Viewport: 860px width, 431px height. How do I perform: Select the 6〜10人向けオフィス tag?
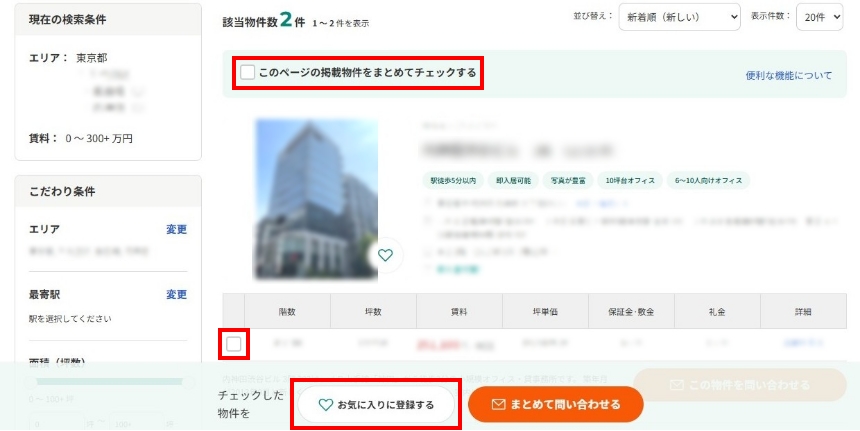pyautogui.click(x=708, y=181)
